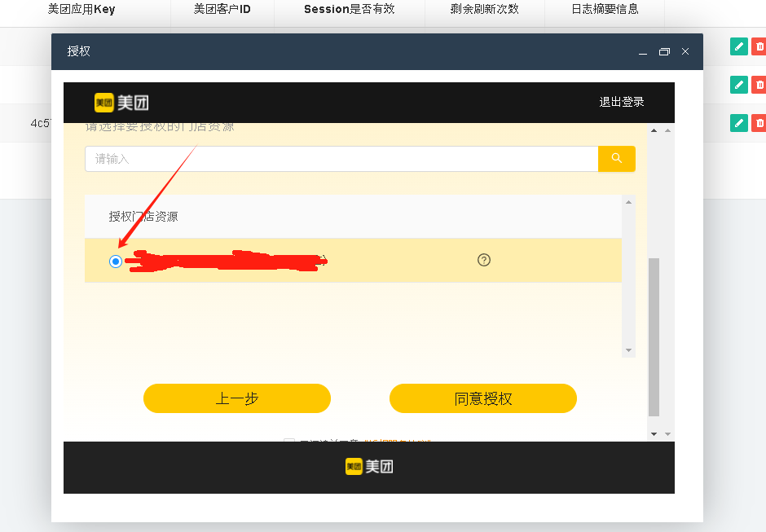
Task: Click the page scrollbar up arrow
Action: 654,130
